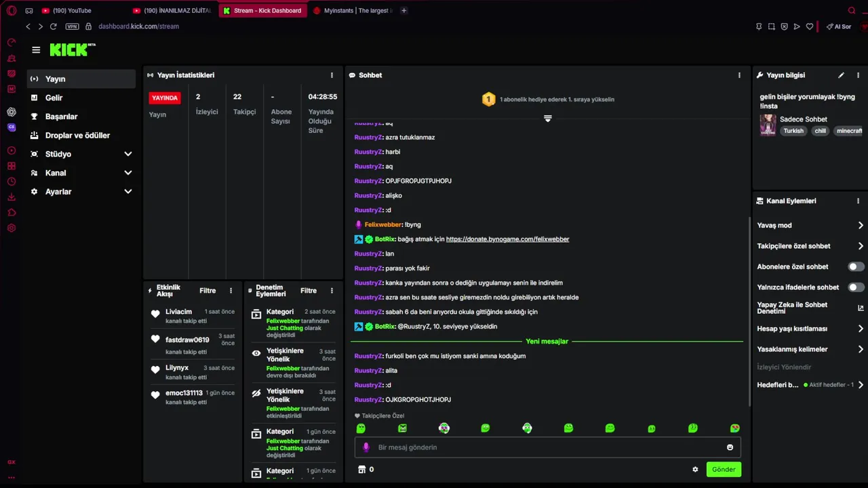Image resolution: width=868 pixels, height=488 pixels.
Task: Open the emoji picker in message box
Action: click(730, 447)
